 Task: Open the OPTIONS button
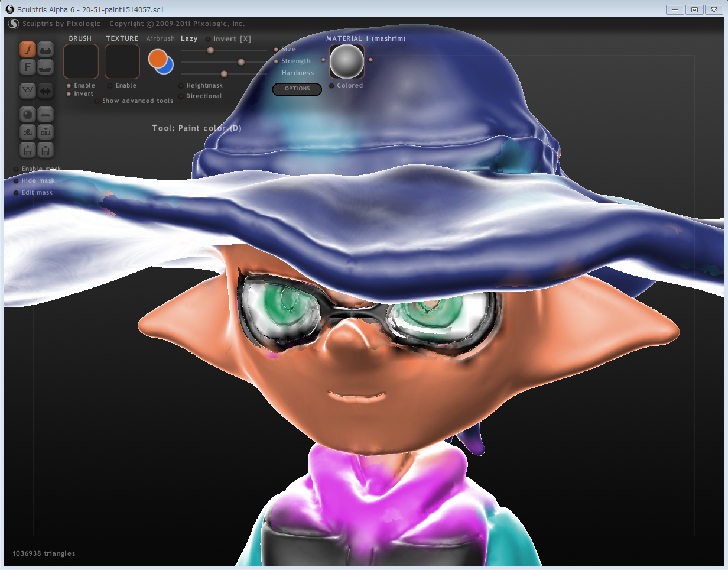coord(297,89)
